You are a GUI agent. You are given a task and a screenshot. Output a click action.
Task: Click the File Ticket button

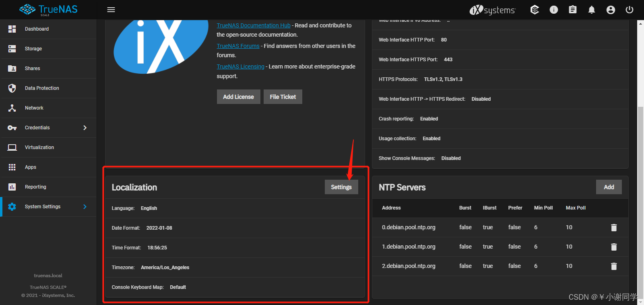283,97
